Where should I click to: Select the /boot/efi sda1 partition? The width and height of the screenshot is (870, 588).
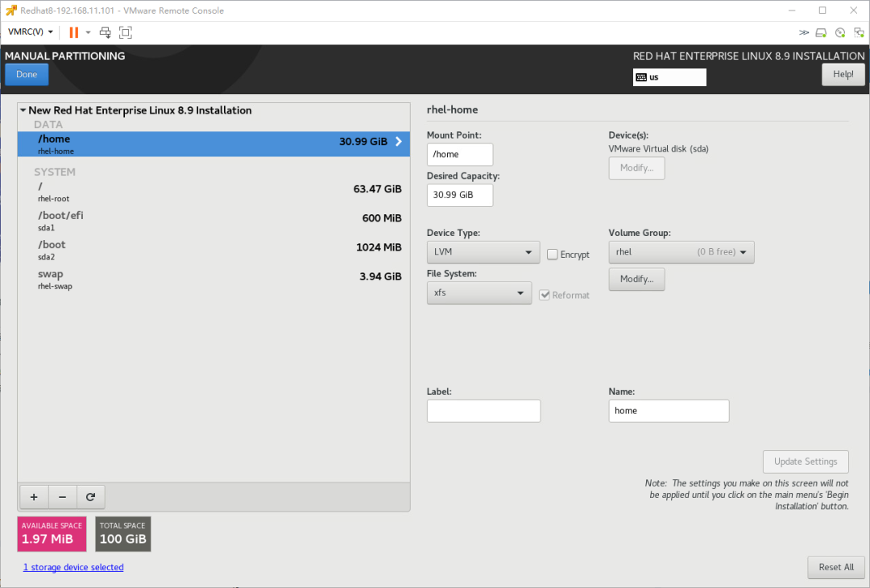[213, 221]
